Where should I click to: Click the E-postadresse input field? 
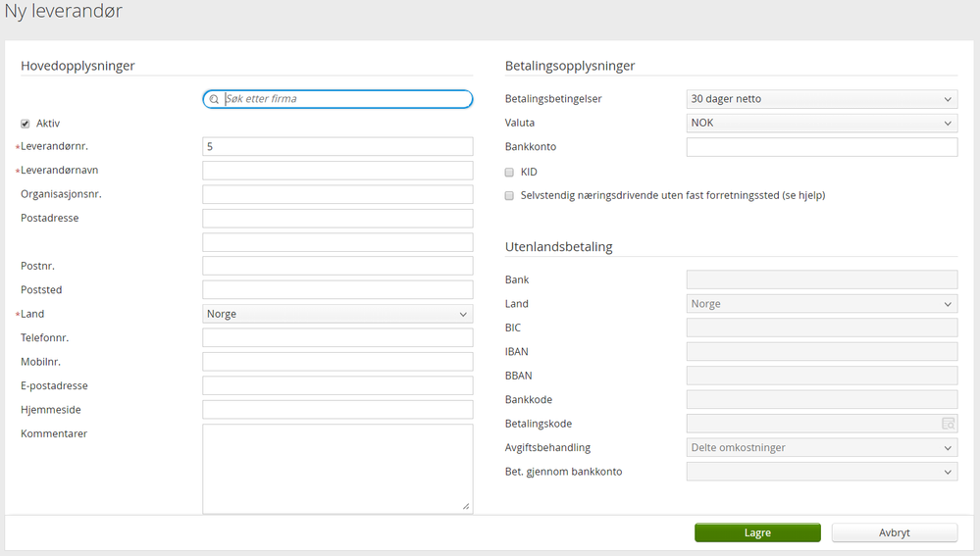pos(337,386)
